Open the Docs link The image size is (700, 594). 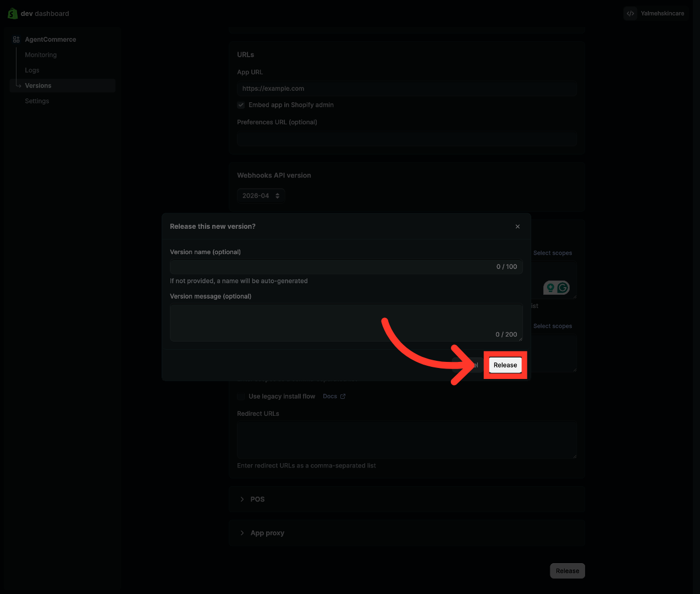(x=330, y=397)
